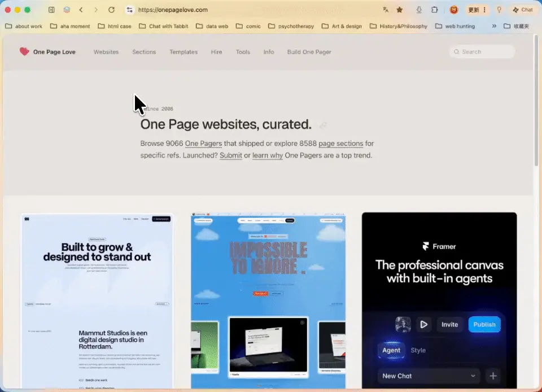Open the Sections nav menu
Image resolution: width=542 pixels, height=392 pixels.
[144, 52]
